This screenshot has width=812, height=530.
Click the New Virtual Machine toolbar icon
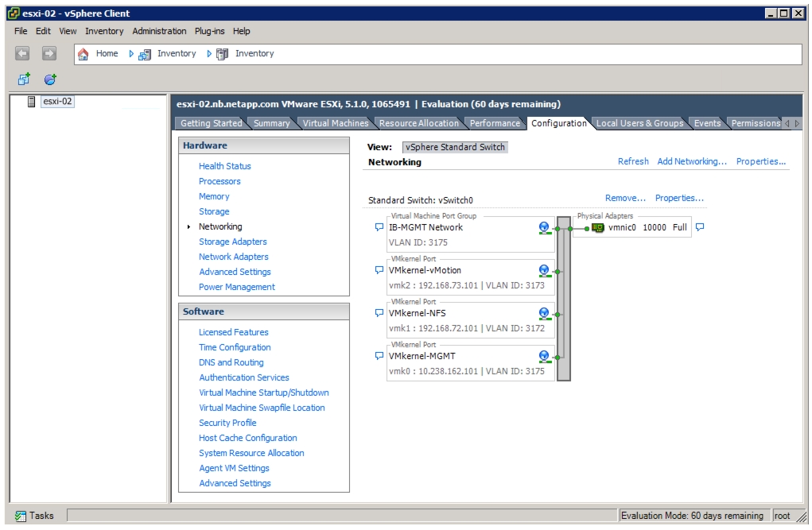tap(24, 79)
